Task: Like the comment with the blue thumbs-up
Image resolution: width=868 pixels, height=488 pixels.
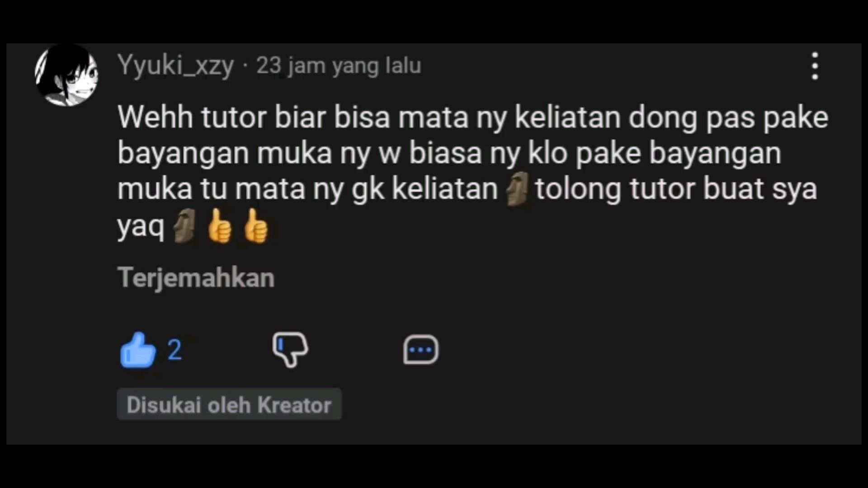Action: [138, 350]
